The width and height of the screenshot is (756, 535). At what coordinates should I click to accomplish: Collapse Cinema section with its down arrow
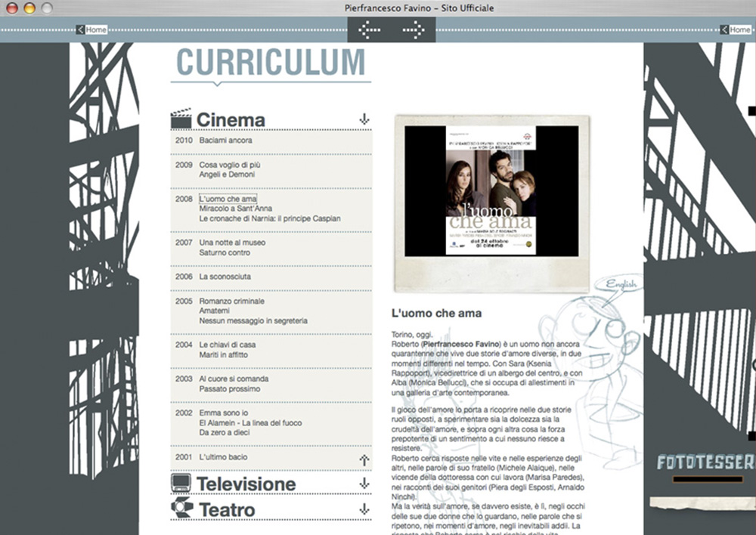[x=364, y=119]
